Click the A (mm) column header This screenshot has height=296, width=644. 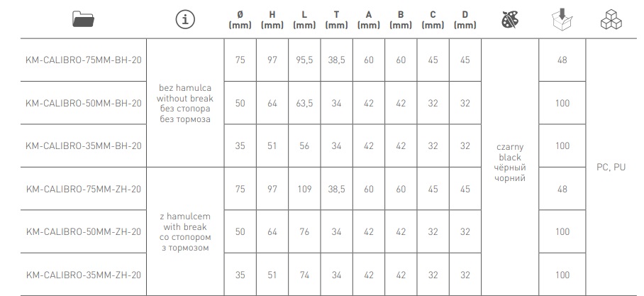coord(368,20)
